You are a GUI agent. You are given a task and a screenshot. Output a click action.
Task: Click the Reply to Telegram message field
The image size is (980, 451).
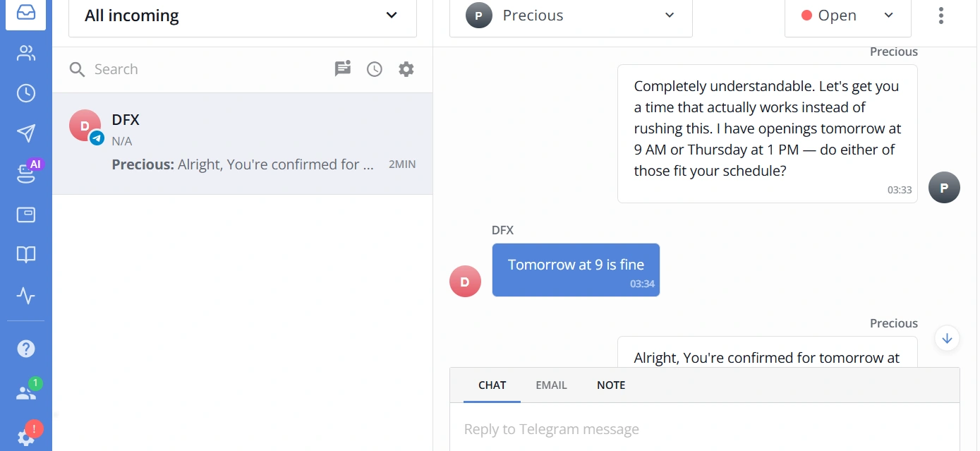click(704, 429)
